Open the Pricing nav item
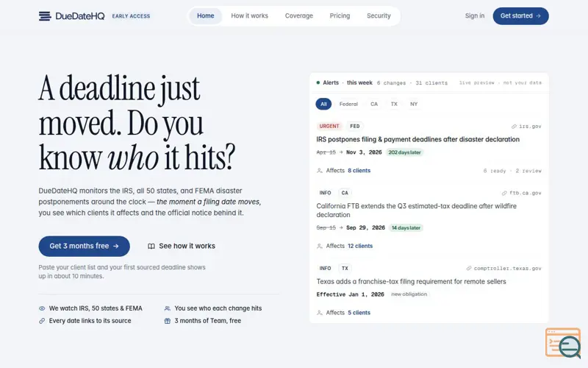The image size is (588, 368). tap(340, 15)
